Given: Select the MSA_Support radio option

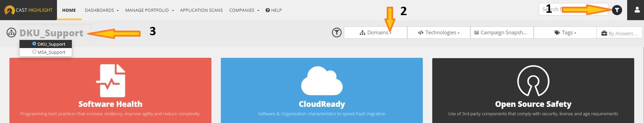Looking at the screenshot, I should 34,52.
